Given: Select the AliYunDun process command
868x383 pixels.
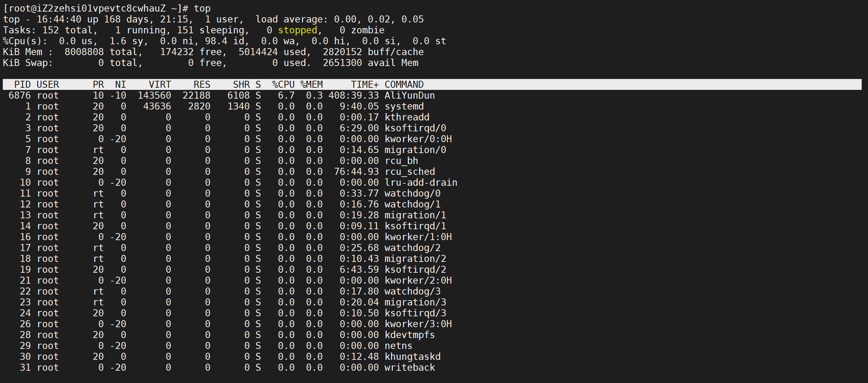Looking at the screenshot, I should coord(409,95).
